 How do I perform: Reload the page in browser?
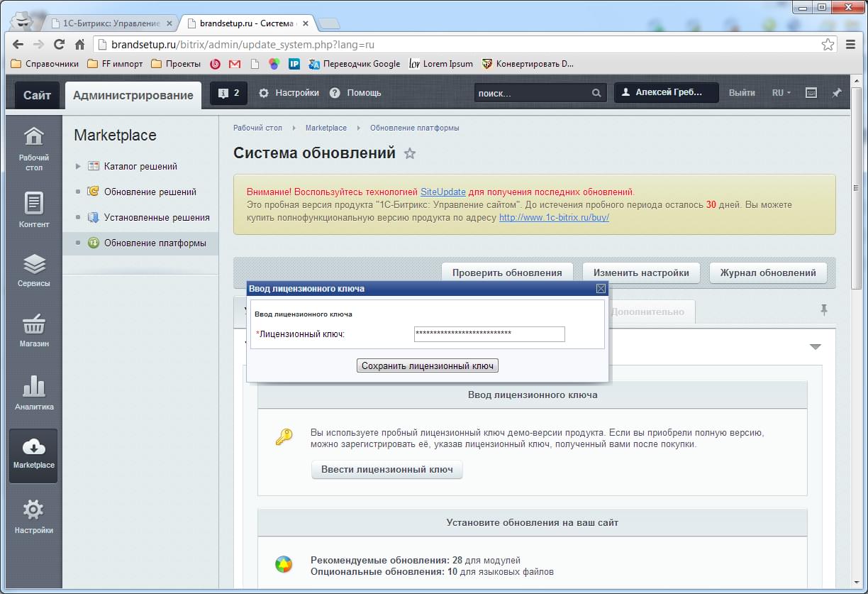click(59, 44)
